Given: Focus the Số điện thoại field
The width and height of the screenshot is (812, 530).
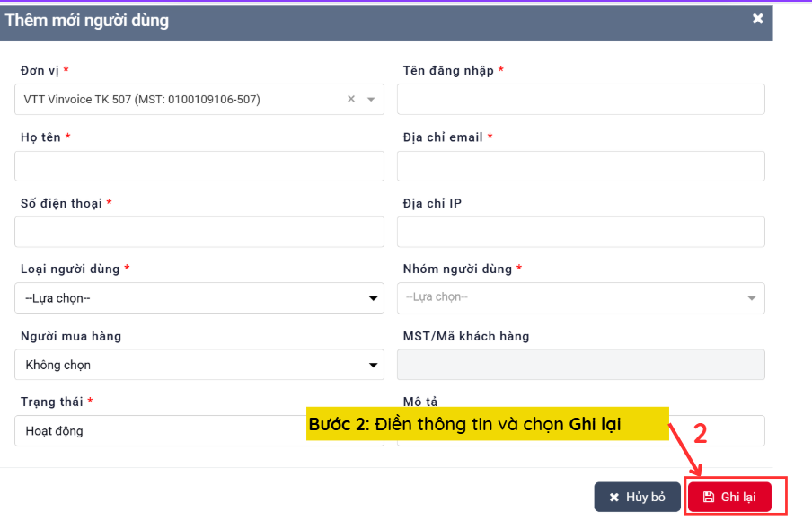Looking at the screenshot, I should [199, 232].
